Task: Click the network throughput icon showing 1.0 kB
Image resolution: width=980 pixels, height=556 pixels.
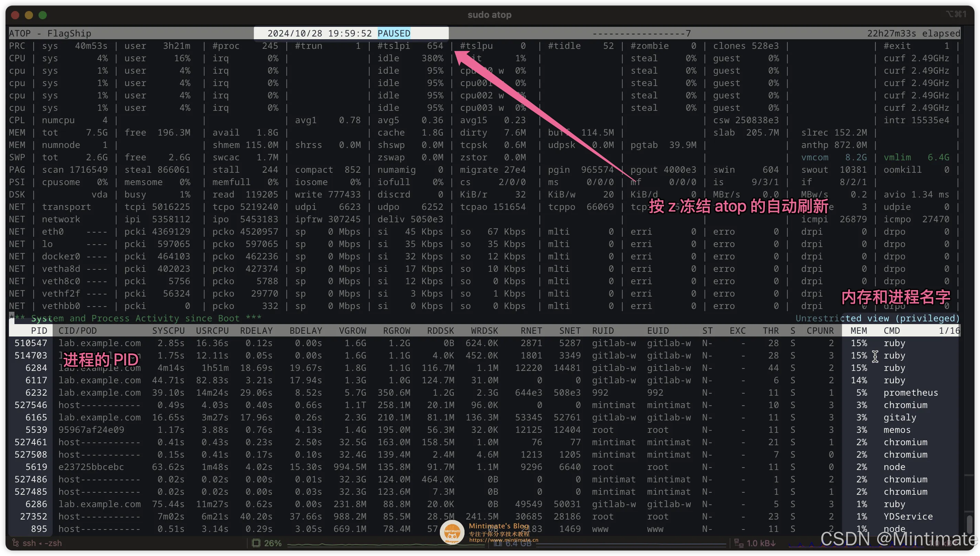Action: 739,543
